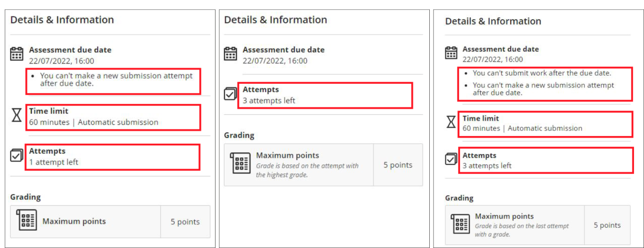This screenshot has width=644, height=248.
Task: Click the calendar icon in the left panel
Action: coord(16,53)
